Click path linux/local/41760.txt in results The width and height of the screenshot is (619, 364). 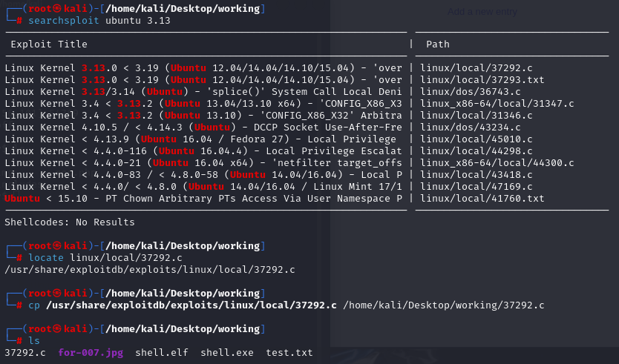coord(482,198)
